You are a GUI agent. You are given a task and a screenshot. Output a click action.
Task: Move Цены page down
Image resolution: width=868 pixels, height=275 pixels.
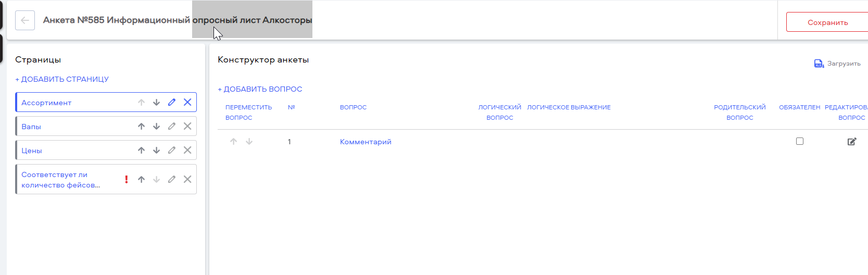click(156, 151)
